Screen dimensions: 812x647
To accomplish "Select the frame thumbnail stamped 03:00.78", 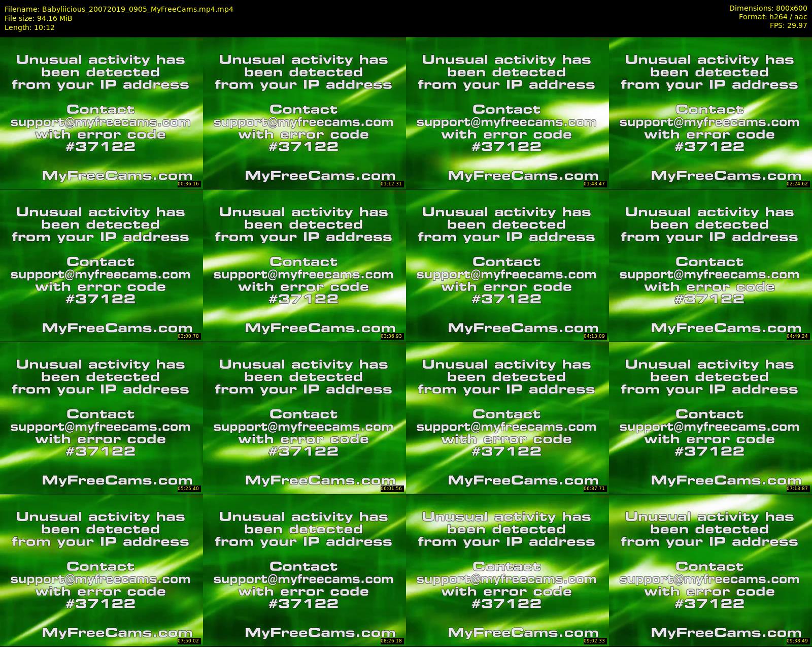I will [100, 265].
